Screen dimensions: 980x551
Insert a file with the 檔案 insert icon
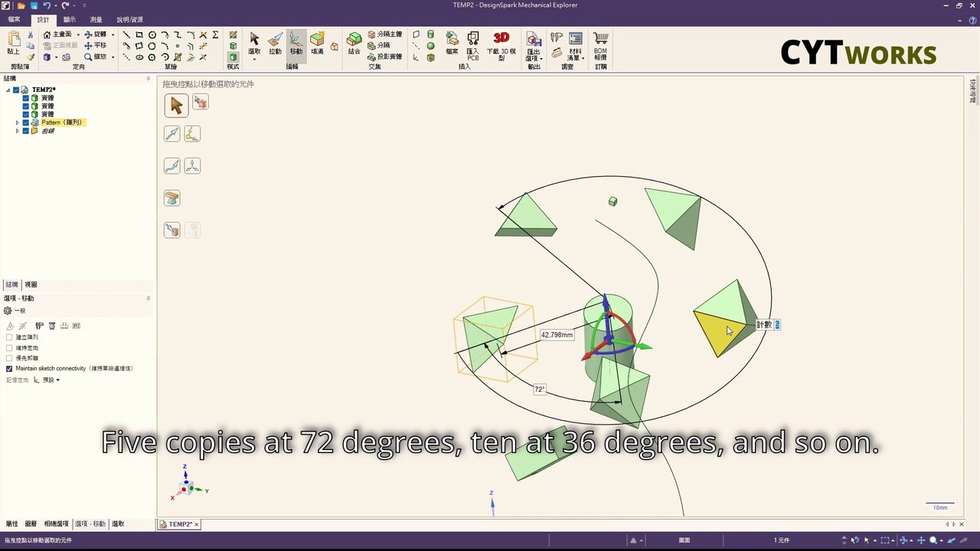coord(452,43)
